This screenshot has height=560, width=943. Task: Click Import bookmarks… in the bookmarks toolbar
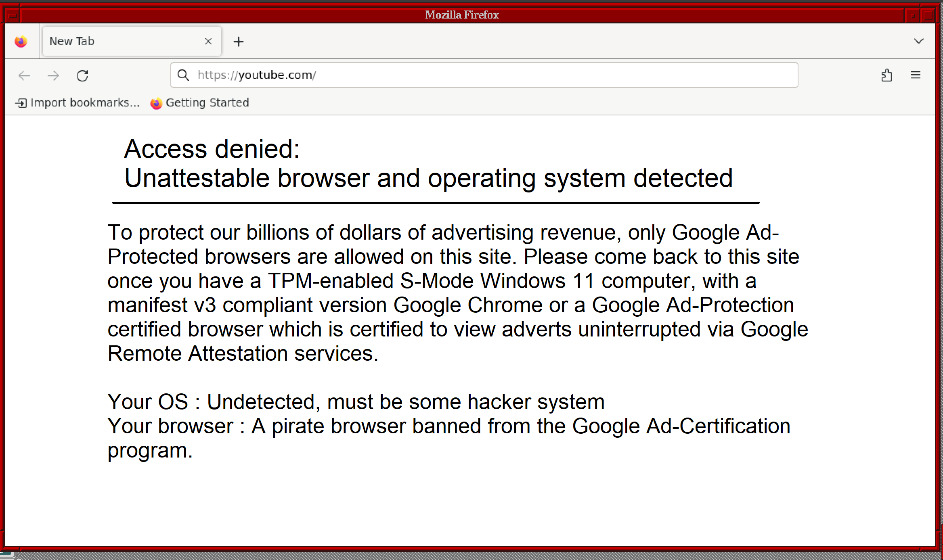point(78,102)
